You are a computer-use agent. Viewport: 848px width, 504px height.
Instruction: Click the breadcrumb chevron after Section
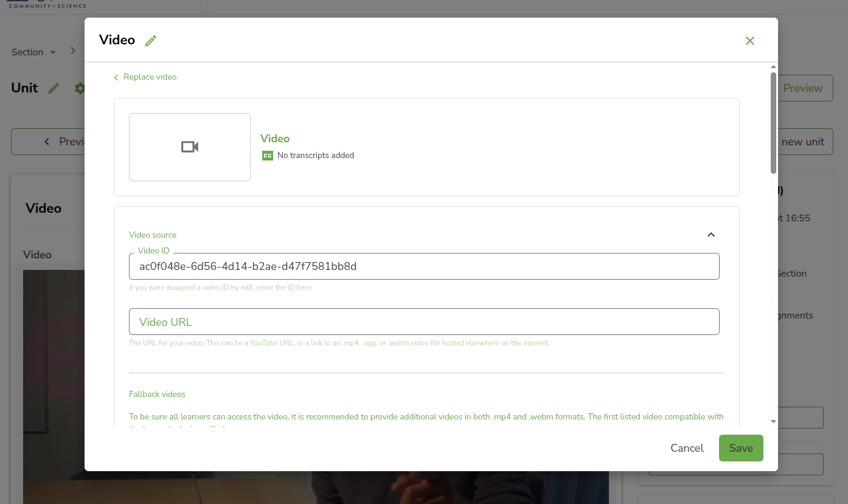73,51
